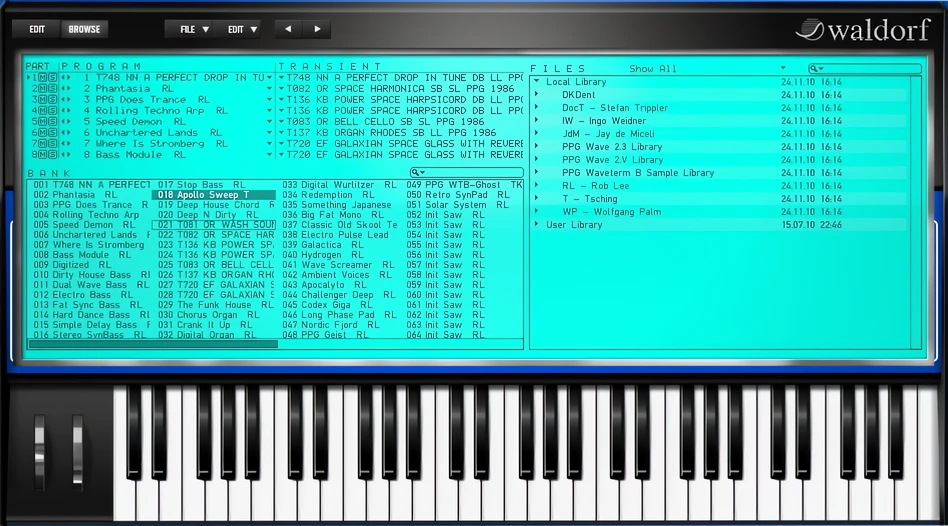
Task: Open program dropdown for Phantasia part
Action: tap(270, 88)
